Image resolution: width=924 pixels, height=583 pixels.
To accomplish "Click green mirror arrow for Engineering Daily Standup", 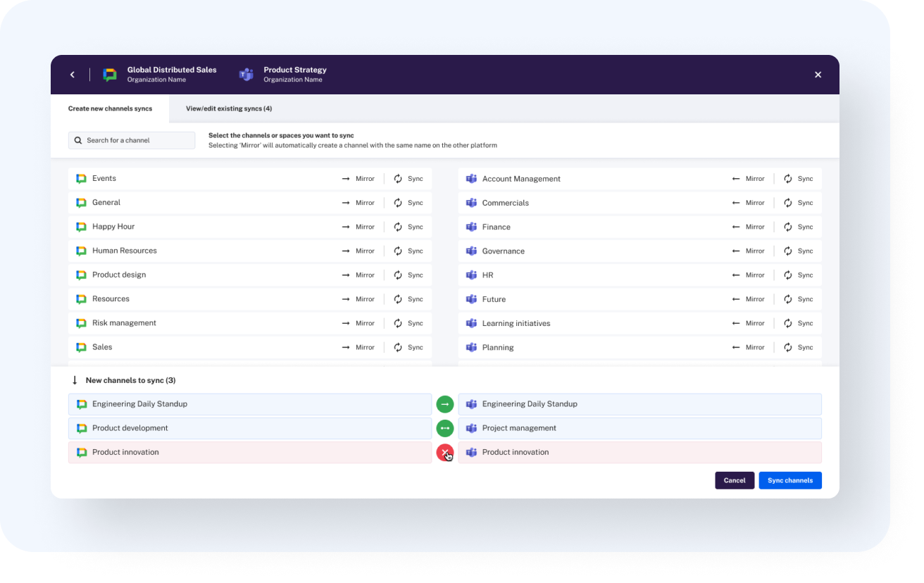I will click(445, 404).
